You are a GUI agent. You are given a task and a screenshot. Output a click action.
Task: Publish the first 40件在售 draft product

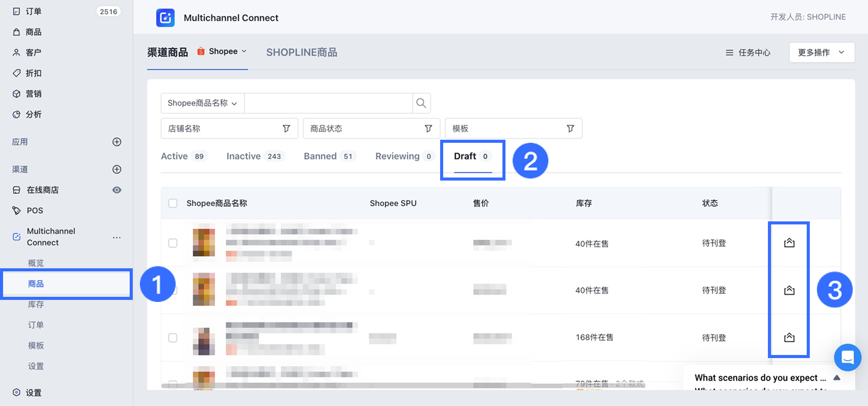pyautogui.click(x=789, y=243)
